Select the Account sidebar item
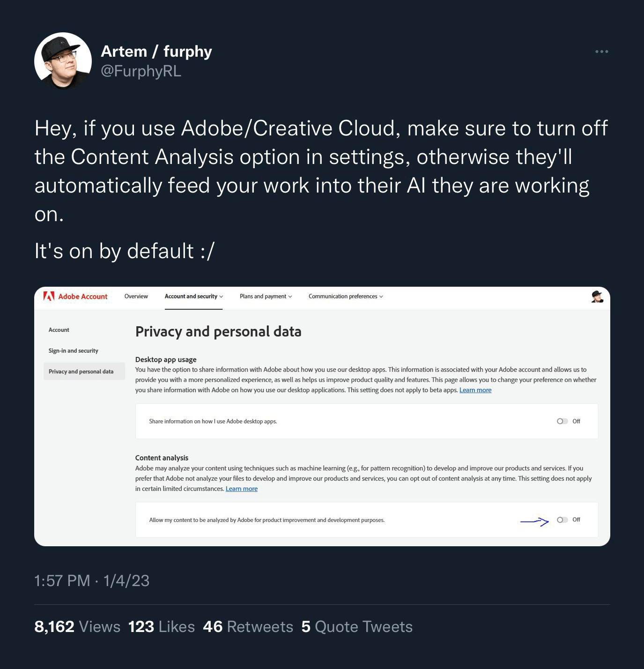Image resolution: width=644 pixels, height=669 pixels. tap(59, 329)
